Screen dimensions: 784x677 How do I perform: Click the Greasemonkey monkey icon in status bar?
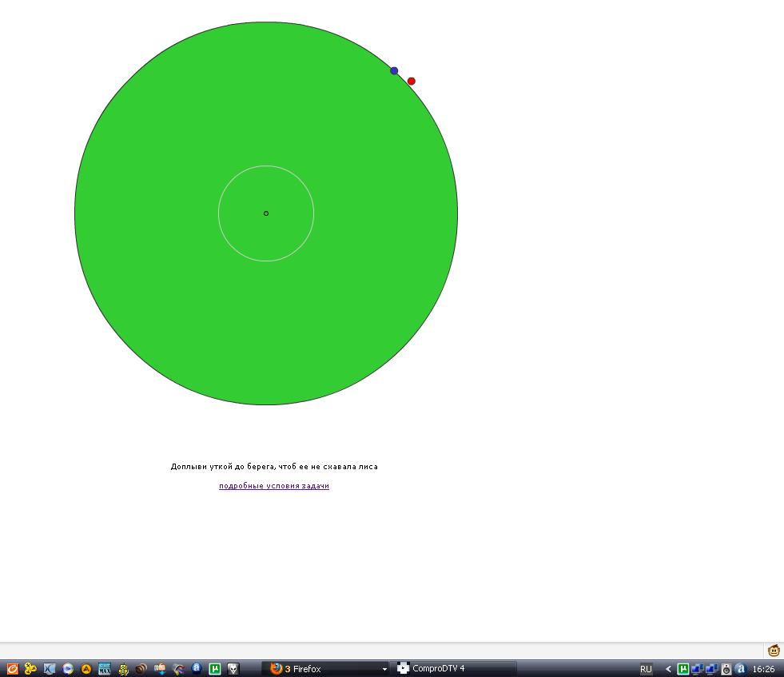pos(774,651)
